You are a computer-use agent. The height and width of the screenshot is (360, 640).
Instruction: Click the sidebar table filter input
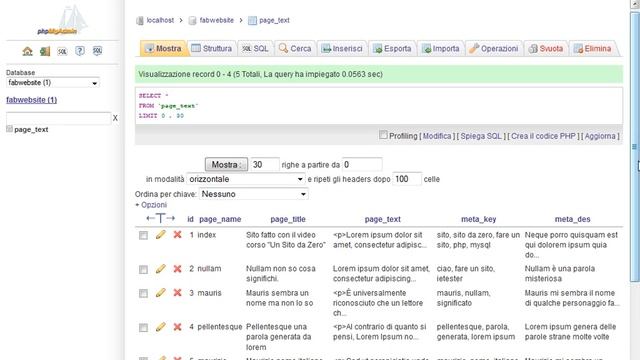pos(58,118)
